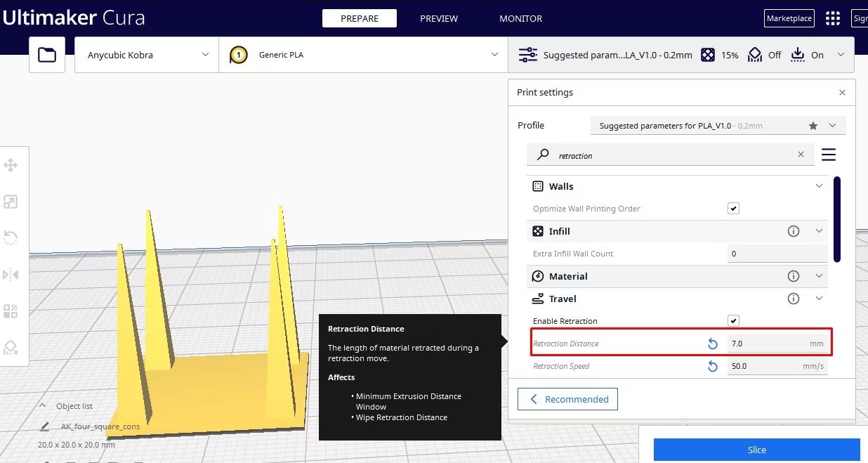Click Material section info icon

click(x=794, y=276)
